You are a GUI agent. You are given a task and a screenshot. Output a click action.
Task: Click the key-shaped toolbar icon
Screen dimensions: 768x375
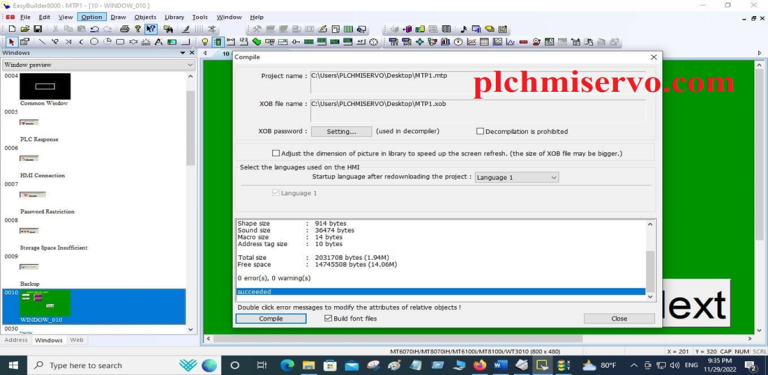click(x=296, y=42)
